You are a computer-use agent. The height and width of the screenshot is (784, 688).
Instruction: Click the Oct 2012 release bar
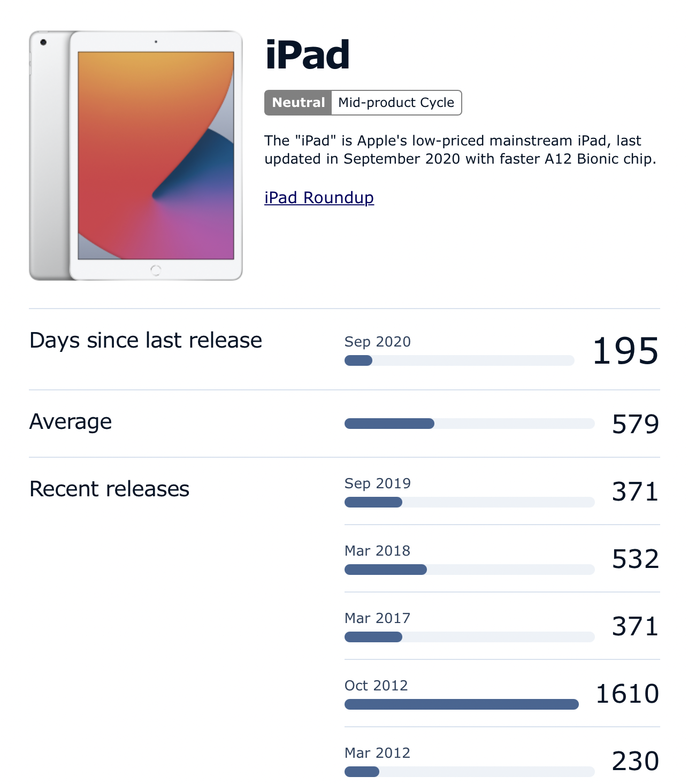pos(462,704)
